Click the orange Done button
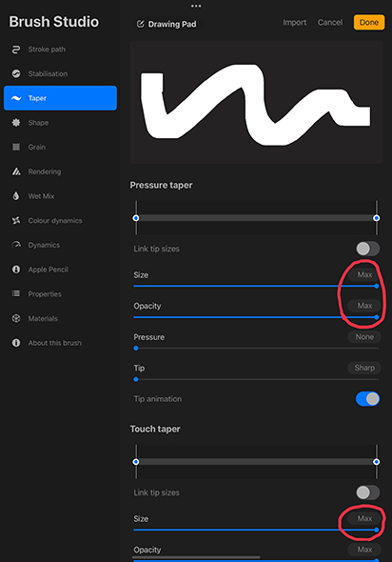The width and height of the screenshot is (392, 562). click(369, 22)
